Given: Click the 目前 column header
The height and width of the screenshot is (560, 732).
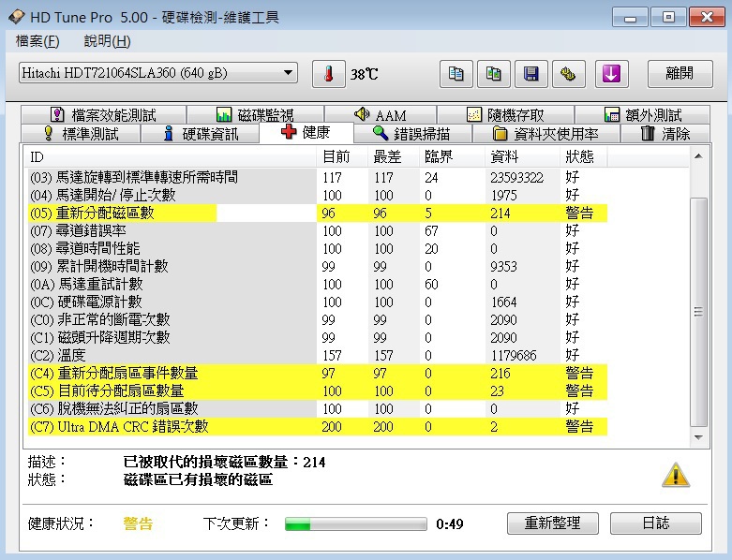Looking at the screenshot, I should tap(342, 157).
